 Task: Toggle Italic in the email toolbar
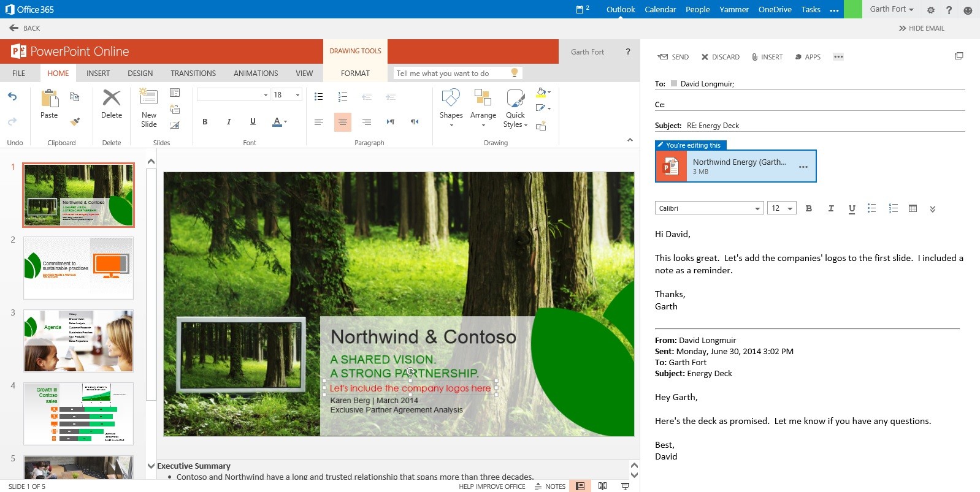[x=831, y=208]
